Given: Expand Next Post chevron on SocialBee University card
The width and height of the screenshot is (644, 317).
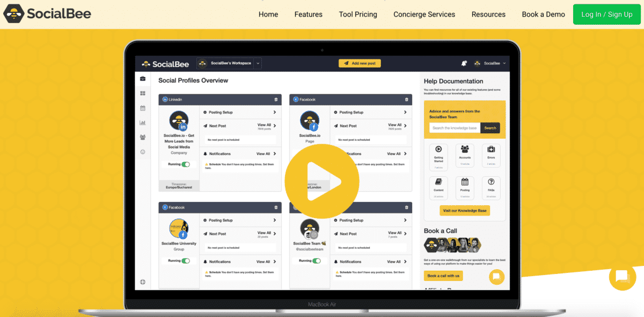Looking at the screenshot, I should 274,234.
